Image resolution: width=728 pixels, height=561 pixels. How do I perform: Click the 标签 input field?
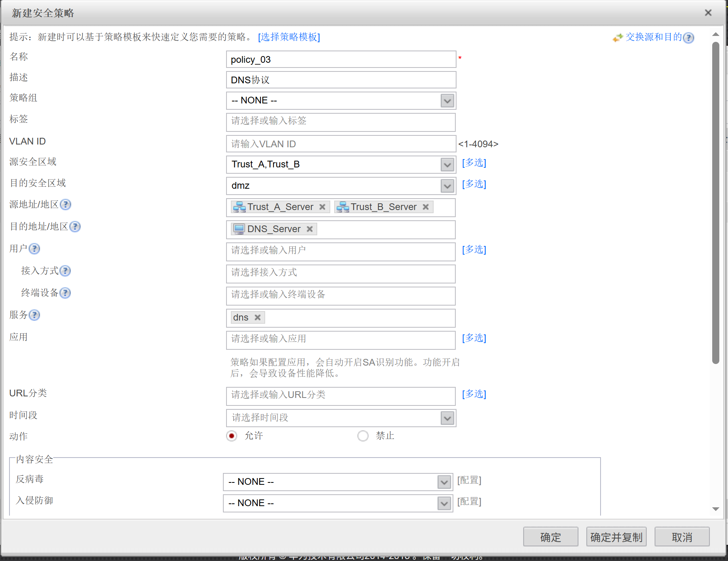(x=341, y=122)
